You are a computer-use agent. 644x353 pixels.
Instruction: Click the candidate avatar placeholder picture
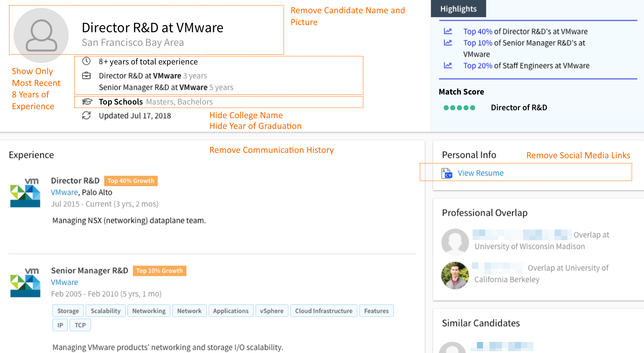point(41,35)
